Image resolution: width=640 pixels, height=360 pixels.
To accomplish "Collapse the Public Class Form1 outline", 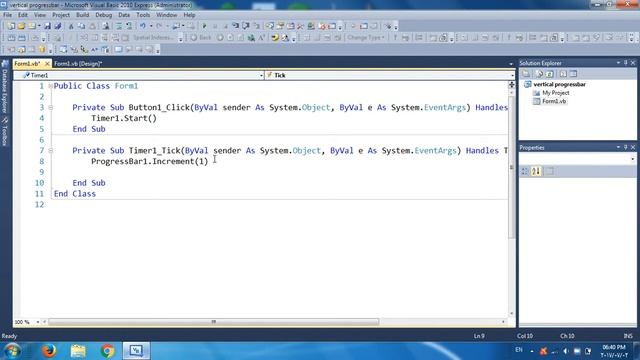I will coord(50,86).
